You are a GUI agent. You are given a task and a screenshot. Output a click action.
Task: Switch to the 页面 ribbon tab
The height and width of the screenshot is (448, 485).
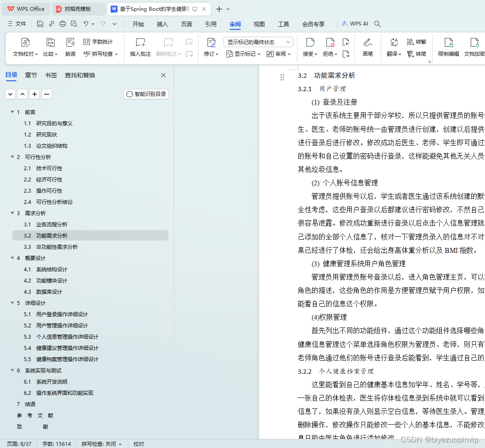coord(186,24)
